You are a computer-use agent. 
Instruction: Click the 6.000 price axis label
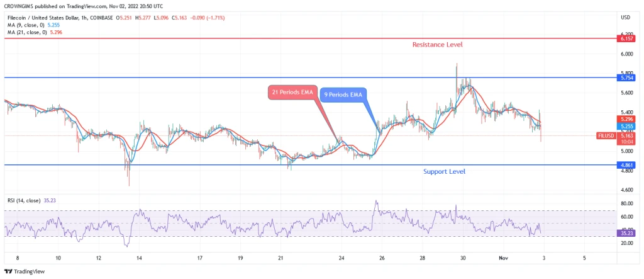(626, 54)
